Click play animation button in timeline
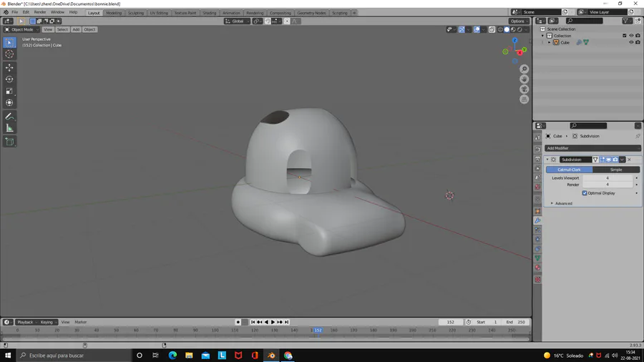 coord(273,322)
